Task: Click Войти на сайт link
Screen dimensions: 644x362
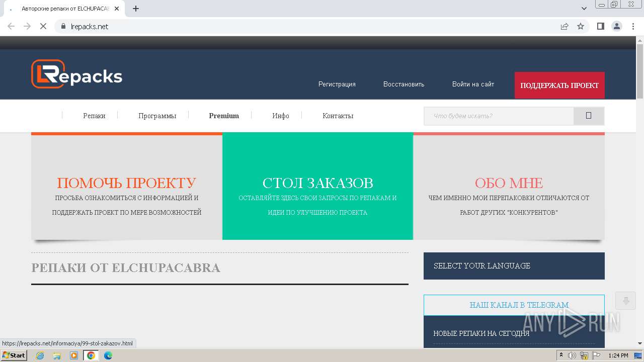Action: pos(473,84)
